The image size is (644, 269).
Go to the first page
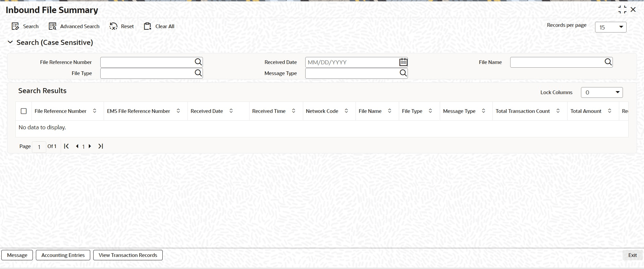(66, 146)
